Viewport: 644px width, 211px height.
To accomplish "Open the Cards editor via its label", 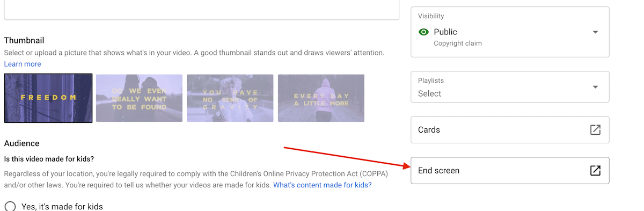I will (x=429, y=130).
